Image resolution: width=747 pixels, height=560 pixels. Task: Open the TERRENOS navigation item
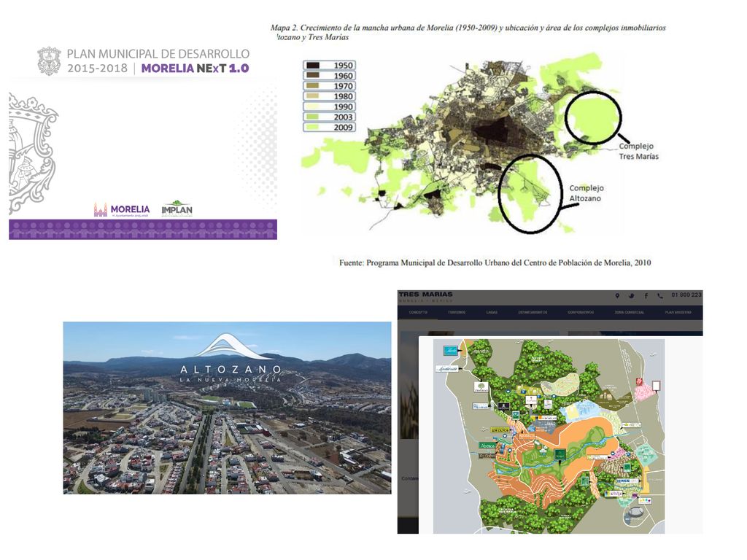pyautogui.click(x=457, y=312)
